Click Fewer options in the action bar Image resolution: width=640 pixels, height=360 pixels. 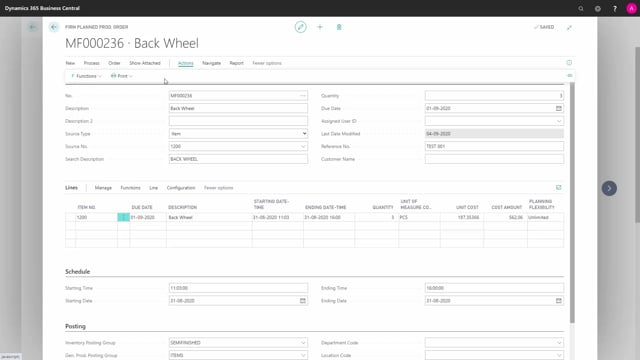(x=267, y=63)
